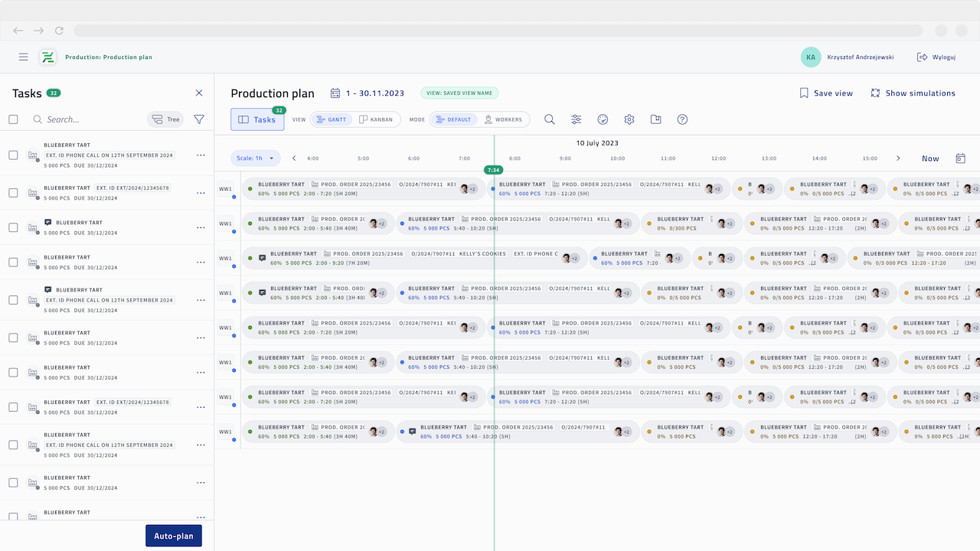980x551 pixels.
Task: Open three-dot menu of second listed task
Action: click(x=201, y=193)
